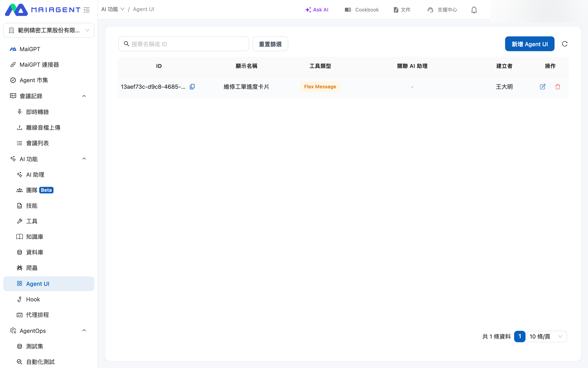This screenshot has width=588, height=368.
Task: Open 測試集 under AgentOps
Action: tap(49, 346)
